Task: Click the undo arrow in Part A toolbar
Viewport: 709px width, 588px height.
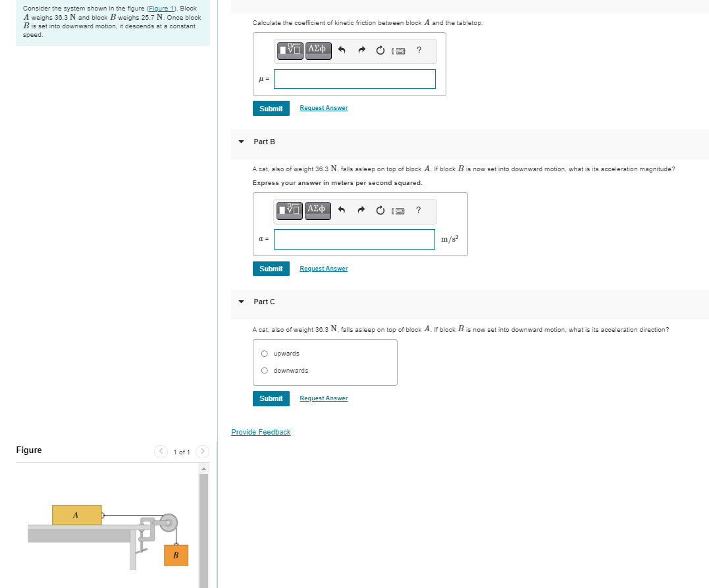Action: 341,51
